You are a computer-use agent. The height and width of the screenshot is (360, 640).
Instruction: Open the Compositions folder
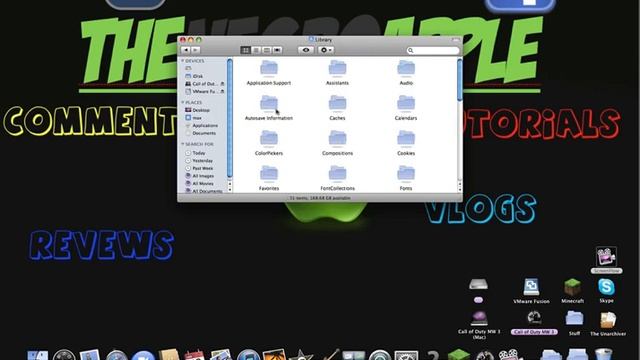pyautogui.click(x=337, y=138)
